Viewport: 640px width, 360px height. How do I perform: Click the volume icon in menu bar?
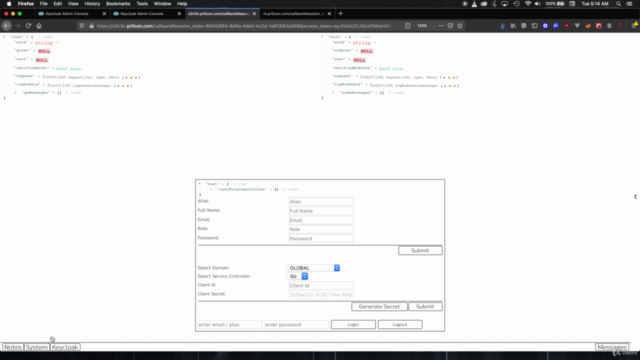[x=538, y=4]
